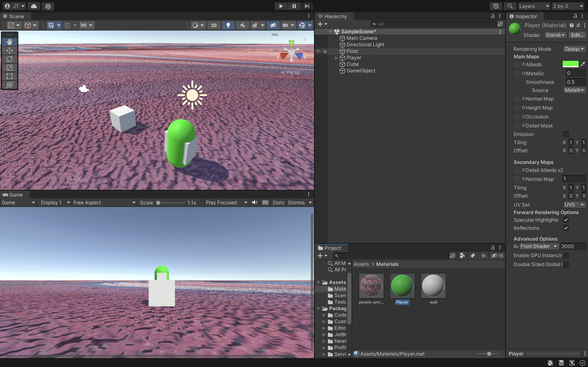Toggle Specular Highlights checkbox
The image size is (588, 367).
tap(566, 220)
